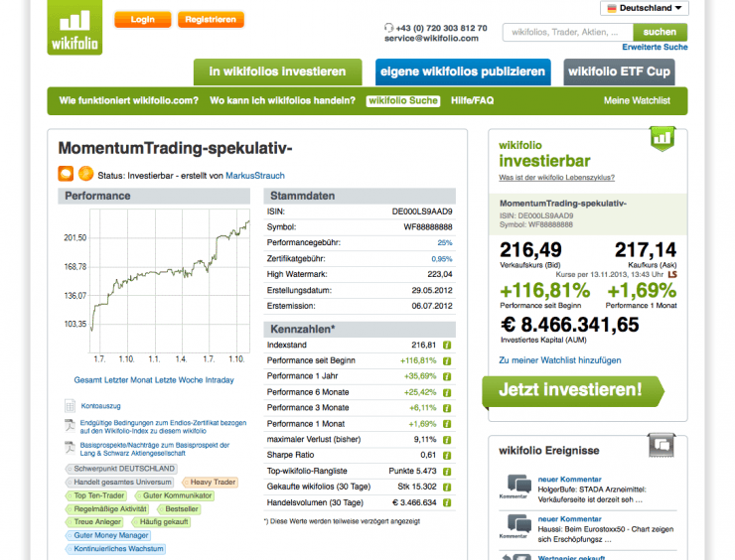Click green chart badge on investierbar box
735x560 pixels.
click(x=662, y=138)
